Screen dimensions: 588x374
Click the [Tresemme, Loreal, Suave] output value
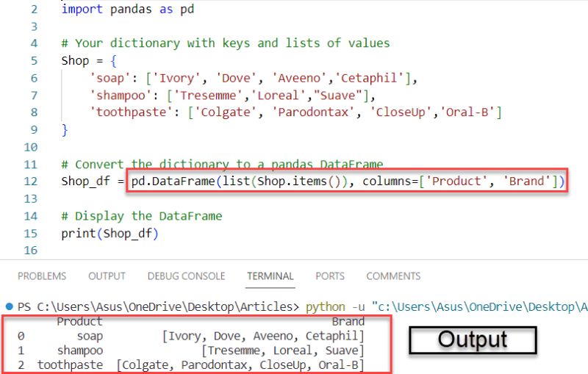[x=283, y=350]
